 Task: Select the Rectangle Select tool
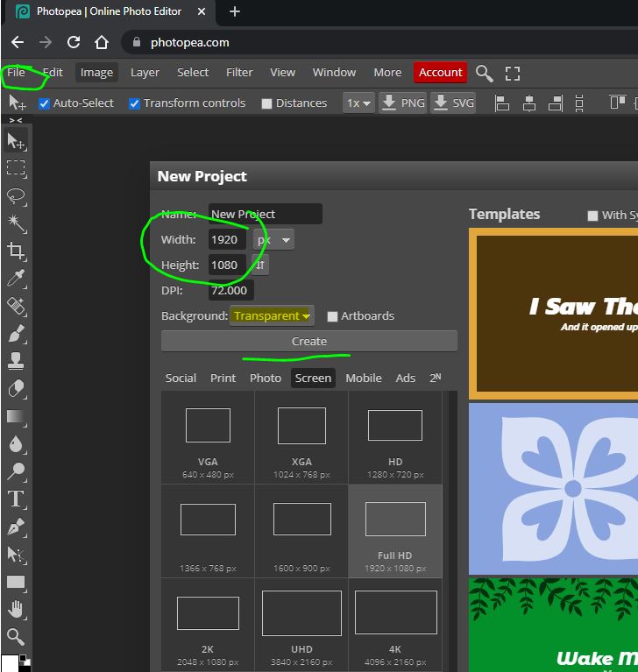[x=16, y=167]
